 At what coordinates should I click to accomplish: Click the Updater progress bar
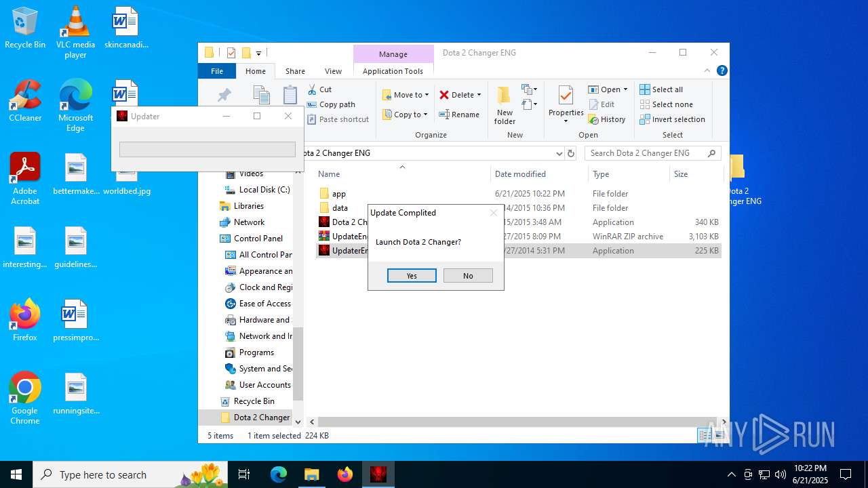click(208, 149)
